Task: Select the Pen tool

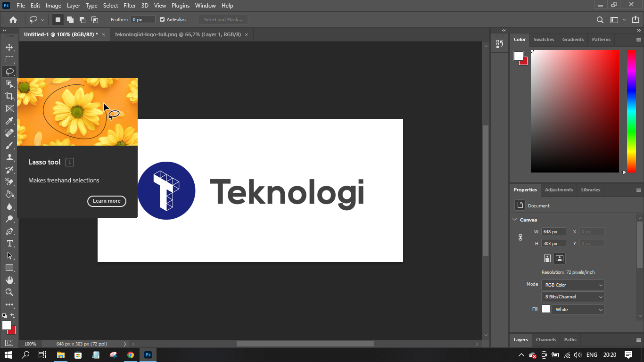Action: (9, 231)
